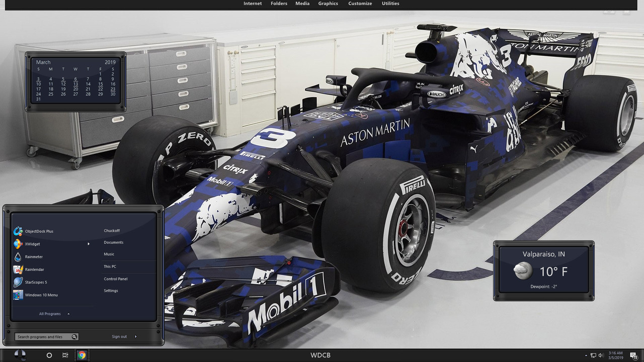Click the Rainlendar calendar icon
This screenshot has width=644, height=362.
18,269
